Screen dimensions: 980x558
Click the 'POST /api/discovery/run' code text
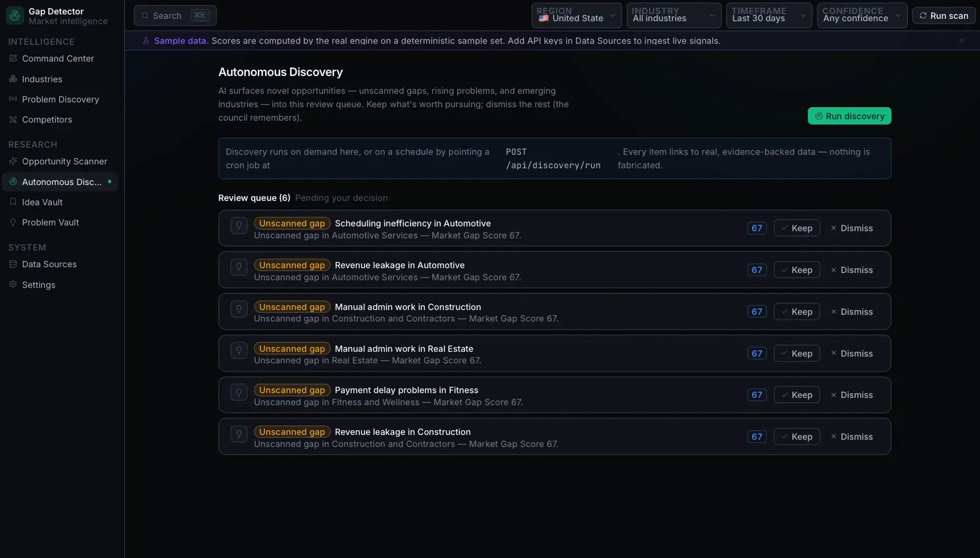[x=553, y=159]
